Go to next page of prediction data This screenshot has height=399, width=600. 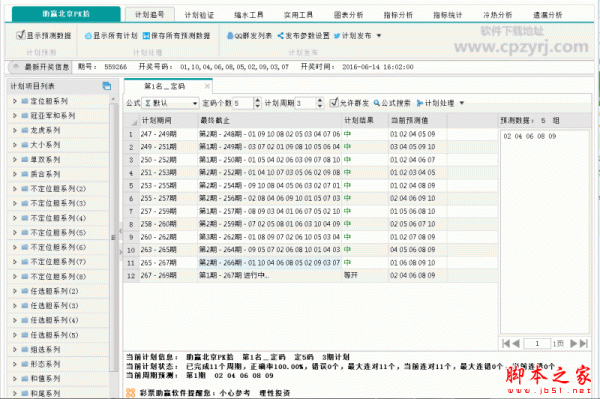pos(573,344)
